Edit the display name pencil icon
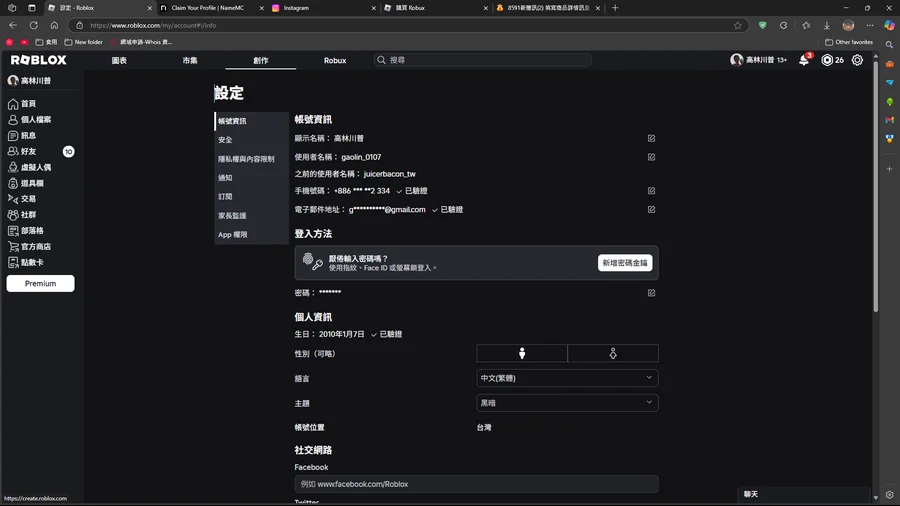The image size is (900, 506). point(651,139)
